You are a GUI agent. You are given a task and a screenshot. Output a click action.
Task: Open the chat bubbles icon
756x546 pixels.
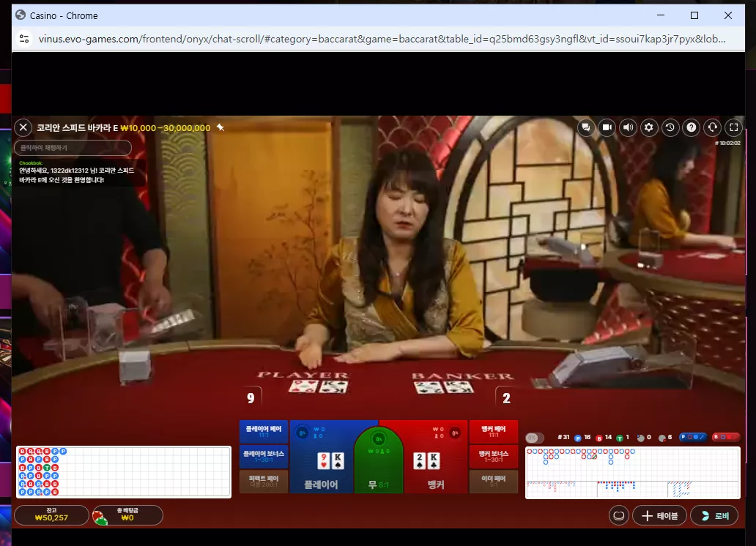pyautogui.click(x=586, y=127)
